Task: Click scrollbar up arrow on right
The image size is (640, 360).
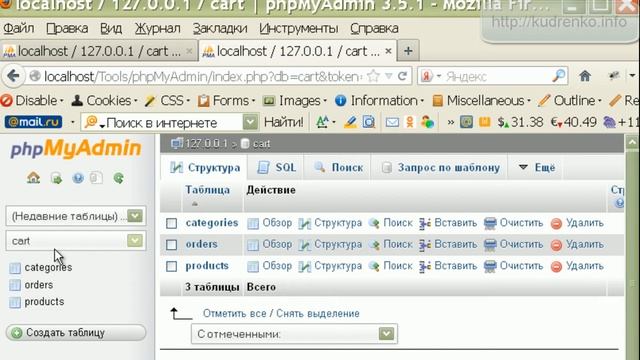Action: [x=632, y=142]
